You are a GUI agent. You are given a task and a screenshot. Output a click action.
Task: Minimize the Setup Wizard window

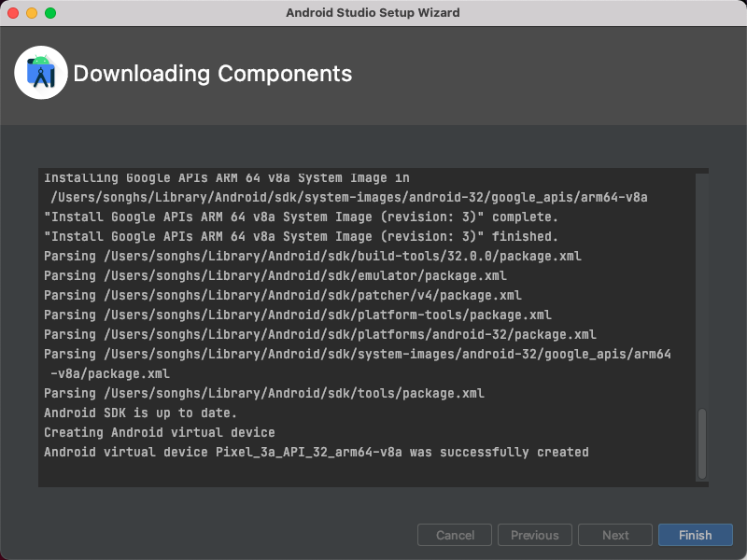32,13
